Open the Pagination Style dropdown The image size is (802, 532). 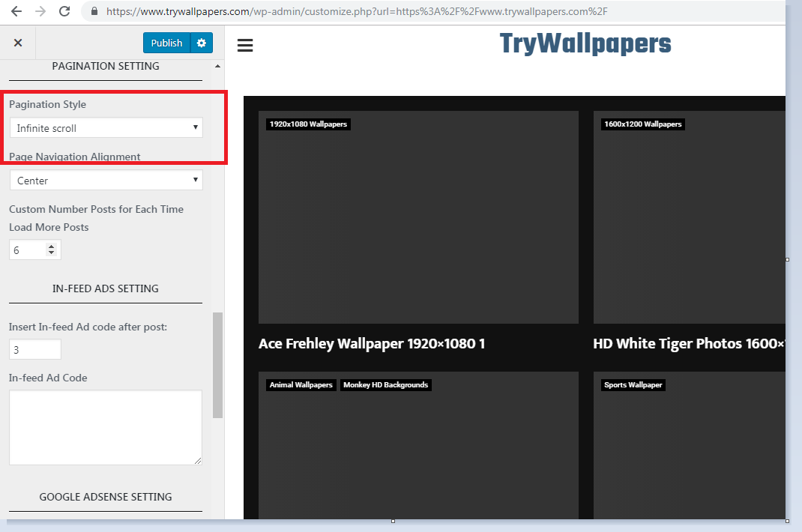point(106,128)
